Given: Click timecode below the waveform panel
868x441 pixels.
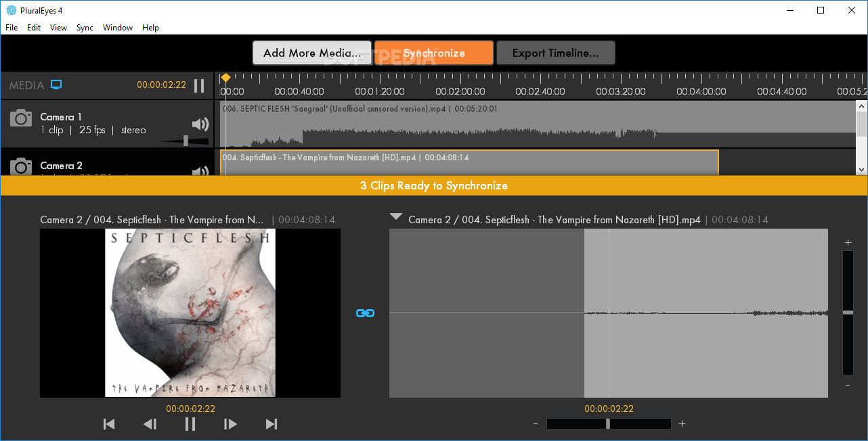Looking at the screenshot, I should click(x=609, y=409).
